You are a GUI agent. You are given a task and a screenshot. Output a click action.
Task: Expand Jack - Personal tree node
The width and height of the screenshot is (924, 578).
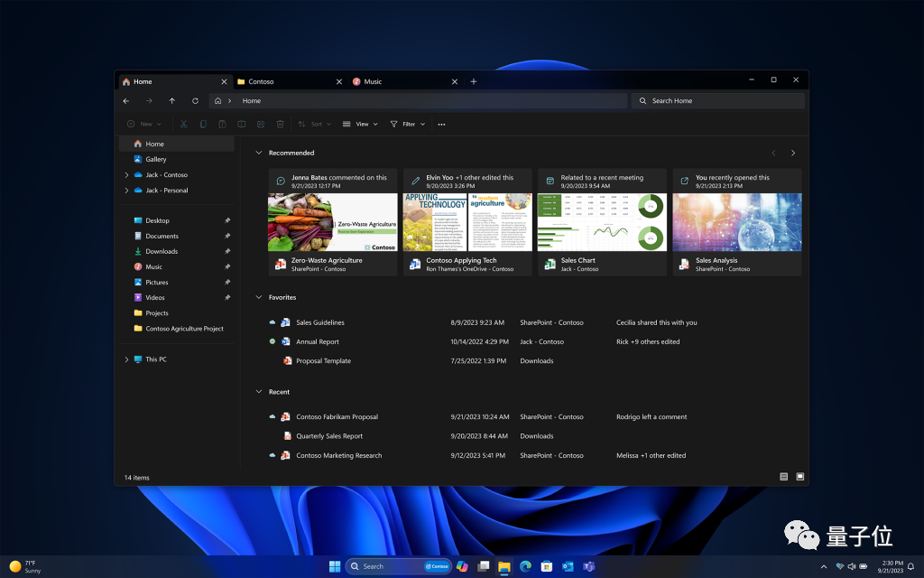click(126, 190)
